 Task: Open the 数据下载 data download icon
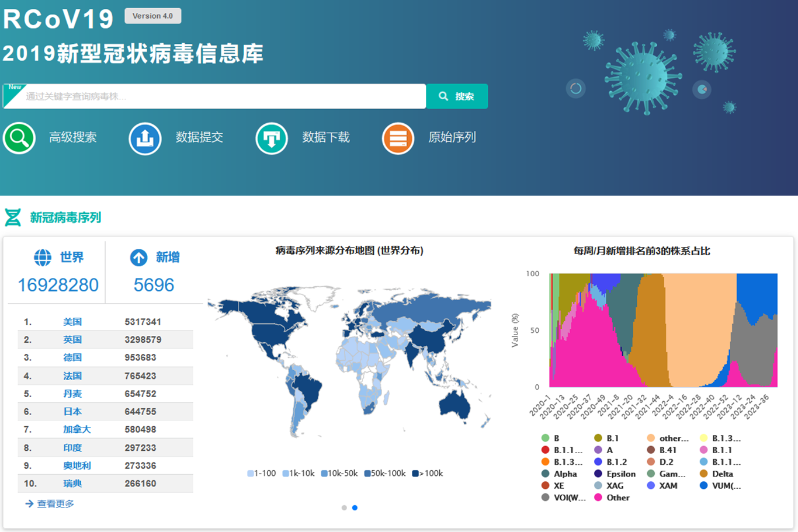(x=271, y=138)
